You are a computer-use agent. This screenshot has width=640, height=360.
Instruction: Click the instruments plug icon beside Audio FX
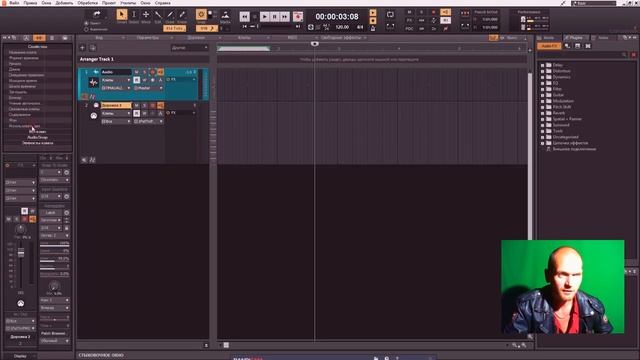[567, 46]
